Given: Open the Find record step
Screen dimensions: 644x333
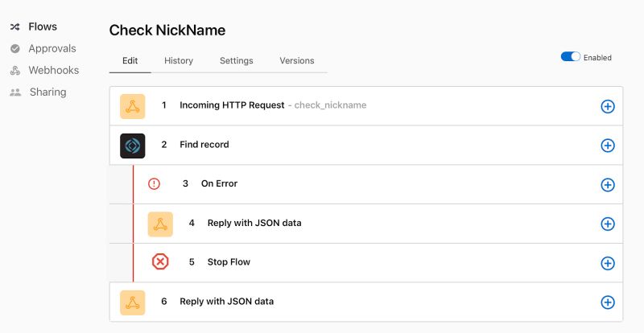Looking at the screenshot, I should coord(366,146).
